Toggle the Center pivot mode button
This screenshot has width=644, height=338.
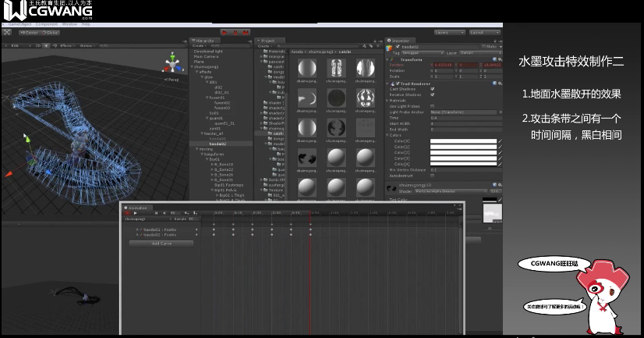pyautogui.click(x=29, y=33)
